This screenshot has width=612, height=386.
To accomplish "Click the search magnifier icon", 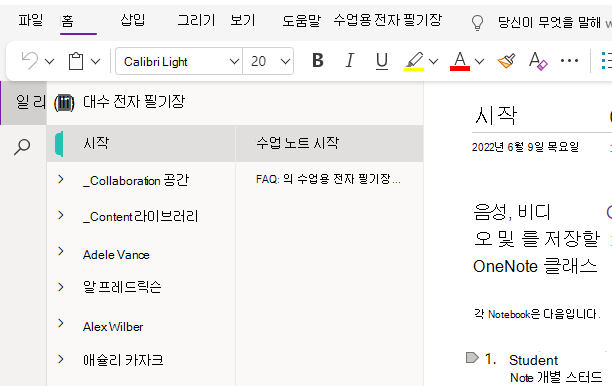I will 22,147.
